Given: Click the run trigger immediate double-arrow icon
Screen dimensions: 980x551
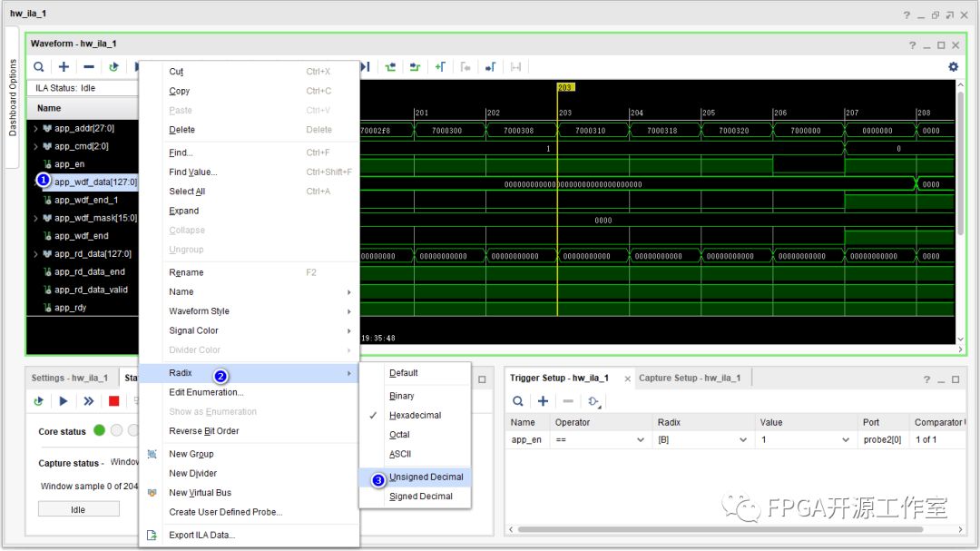Looking at the screenshot, I should (89, 401).
